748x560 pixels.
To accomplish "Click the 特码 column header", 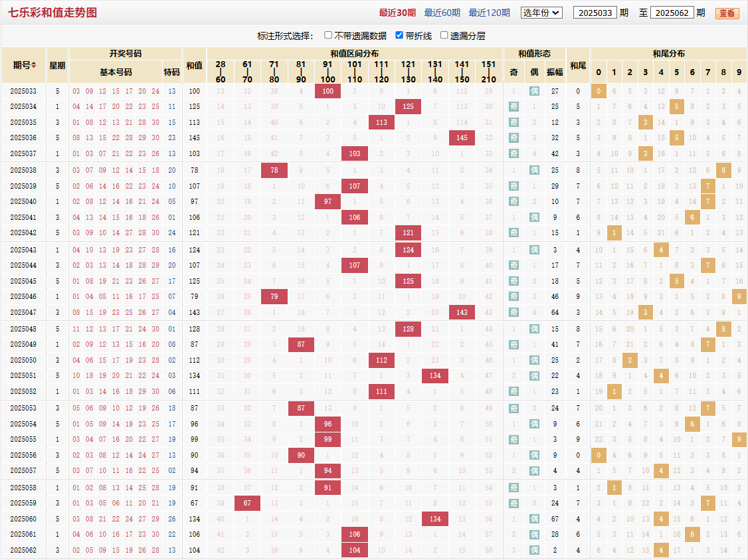I will pyautogui.click(x=172, y=72).
